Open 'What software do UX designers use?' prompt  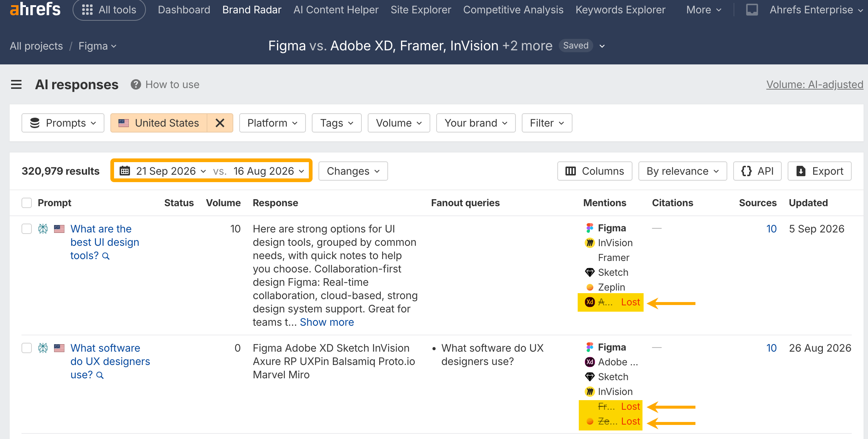(x=110, y=361)
